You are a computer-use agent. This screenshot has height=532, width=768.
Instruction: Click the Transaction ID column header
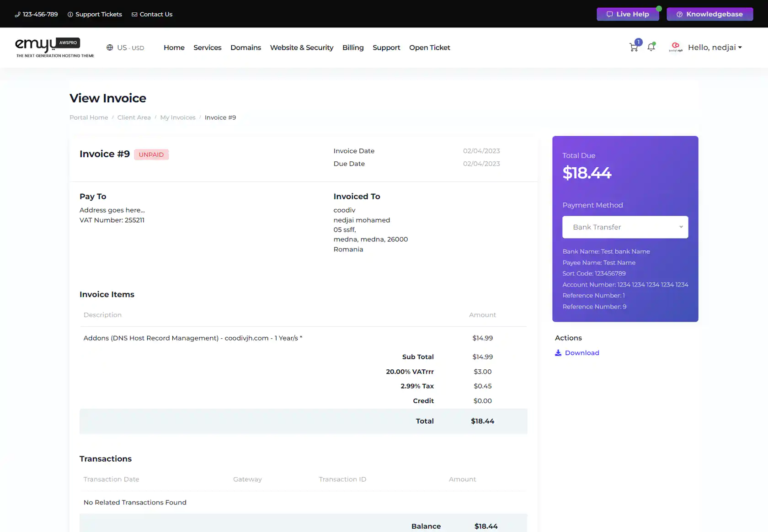342,479
